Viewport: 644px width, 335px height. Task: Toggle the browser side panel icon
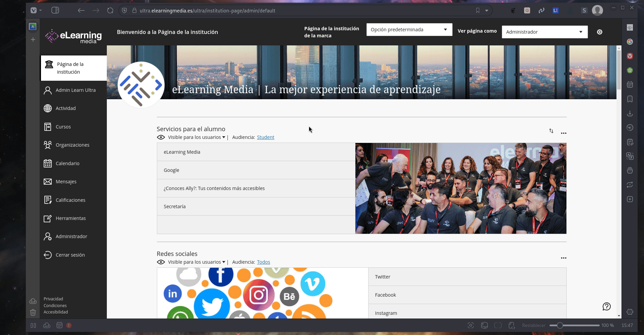tap(55, 10)
